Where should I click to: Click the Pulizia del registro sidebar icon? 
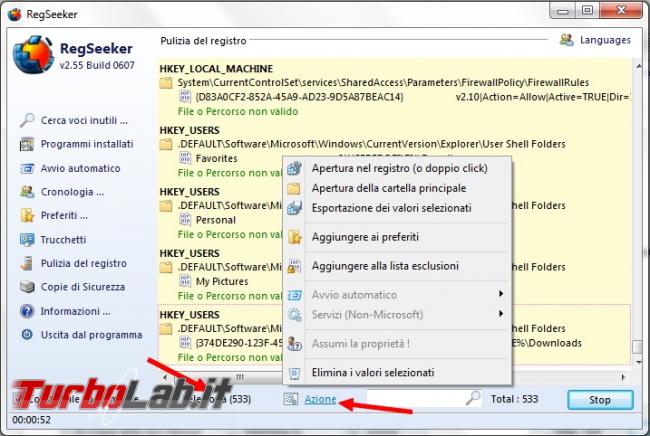[27, 263]
